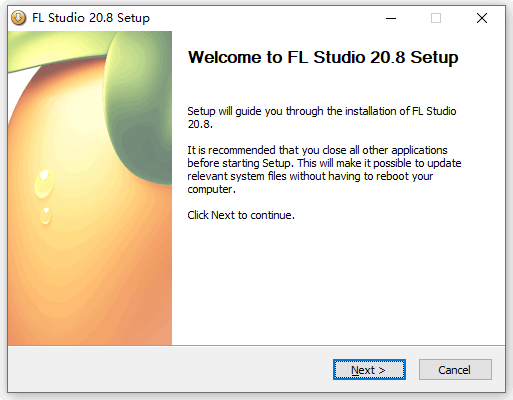Click the '20.8.' text ending first paragraph
This screenshot has width=513, height=400.
point(200,124)
